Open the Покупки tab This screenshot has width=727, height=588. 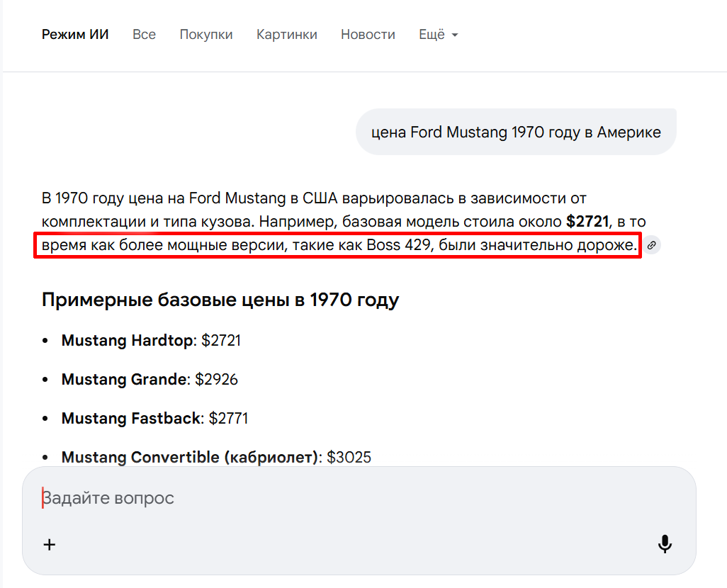(206, 35)
